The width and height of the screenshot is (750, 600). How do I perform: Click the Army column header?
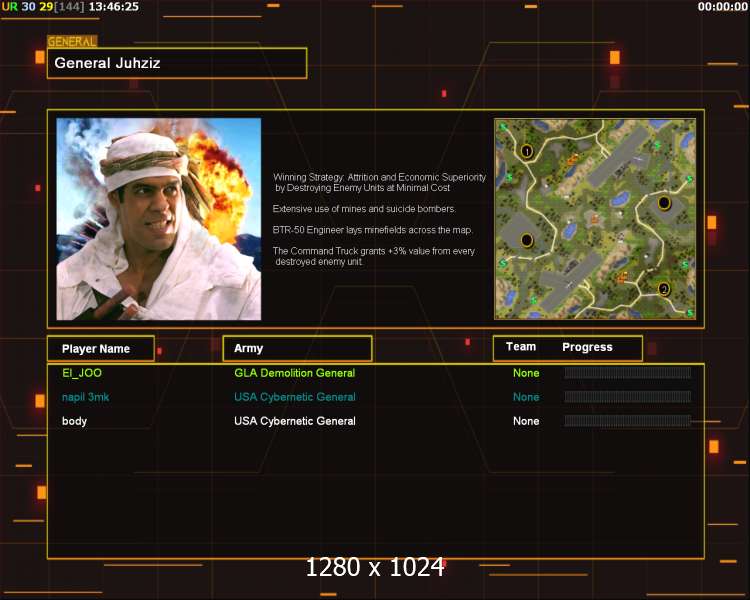[297, 348]
